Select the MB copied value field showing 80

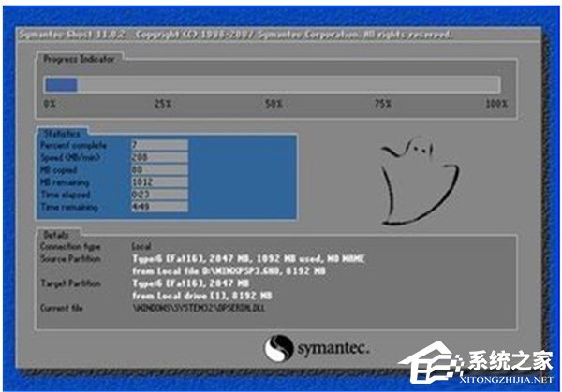point(159,169)
